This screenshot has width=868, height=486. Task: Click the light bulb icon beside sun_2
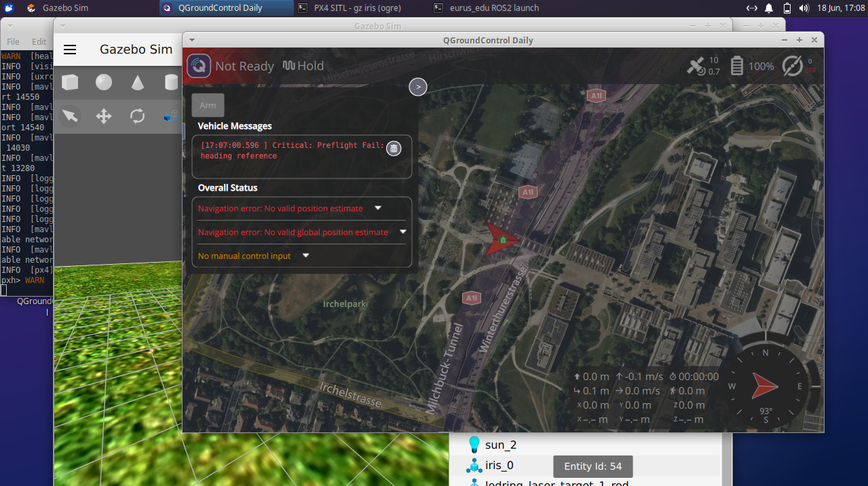474,445
